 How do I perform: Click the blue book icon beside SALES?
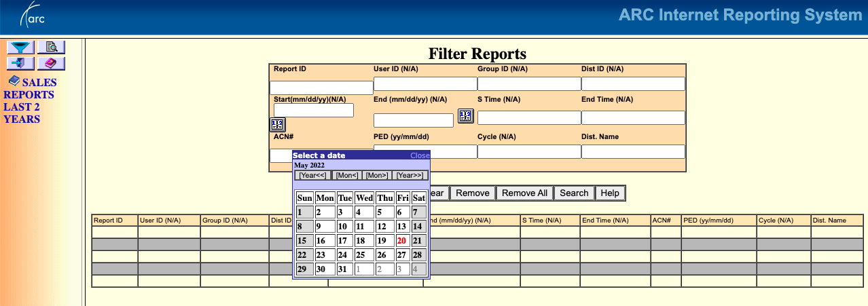pyautogui.click(x=14, y=81)
